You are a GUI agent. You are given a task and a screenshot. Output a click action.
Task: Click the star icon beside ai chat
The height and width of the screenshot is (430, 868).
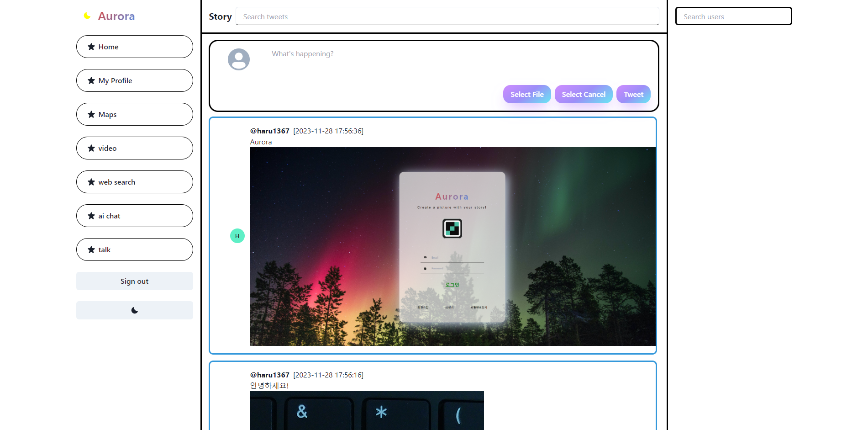click(x=91, y=216)
